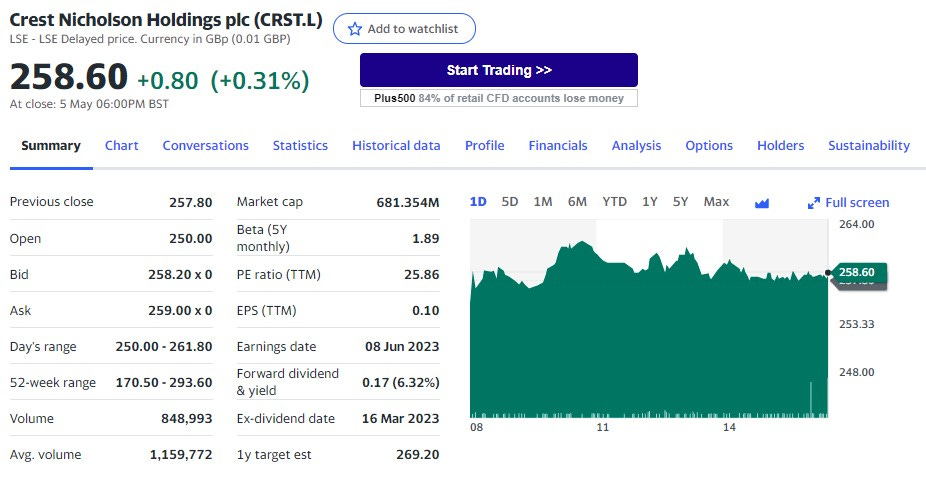Click the At close 5 May timestamp

[x=89, y=104]
